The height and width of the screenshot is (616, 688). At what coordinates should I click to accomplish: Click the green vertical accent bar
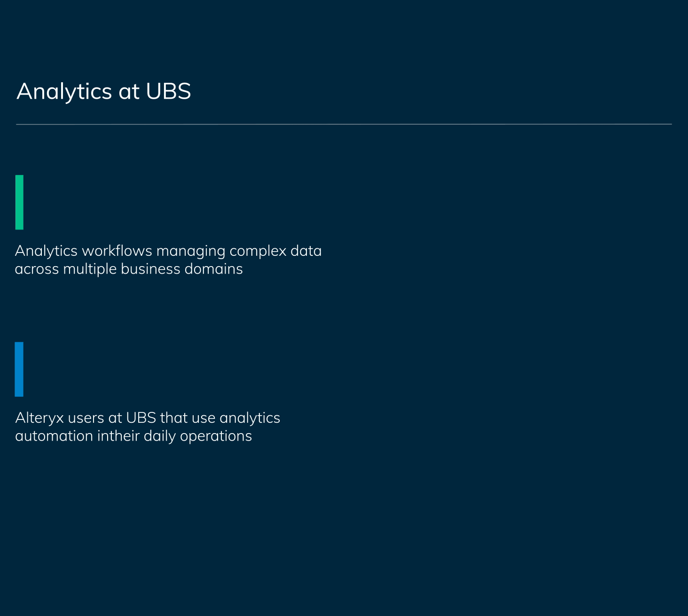point(19,202)
